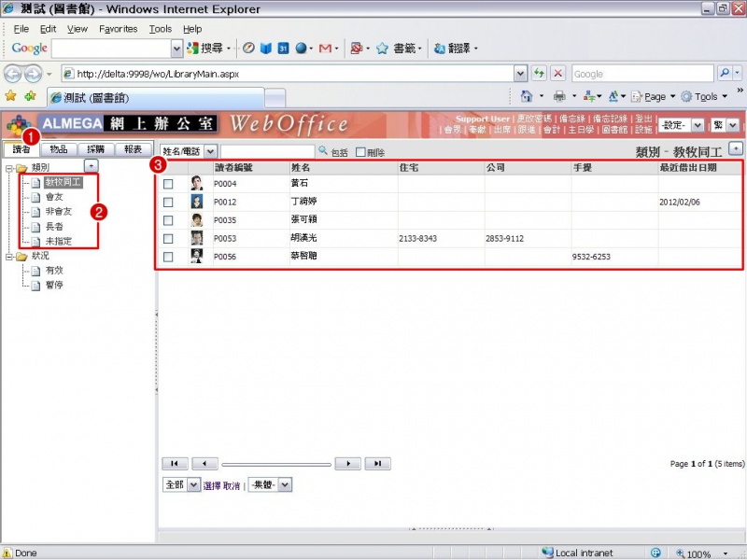Image resolution: width=747 pixels, height=560 pixels.
Task: Click the Add to Favorites star-plus icon
Action: 31,96
